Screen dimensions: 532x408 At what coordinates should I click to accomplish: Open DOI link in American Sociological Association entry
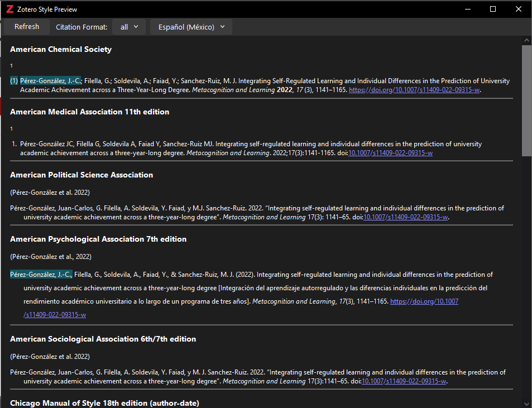(404, 381)
